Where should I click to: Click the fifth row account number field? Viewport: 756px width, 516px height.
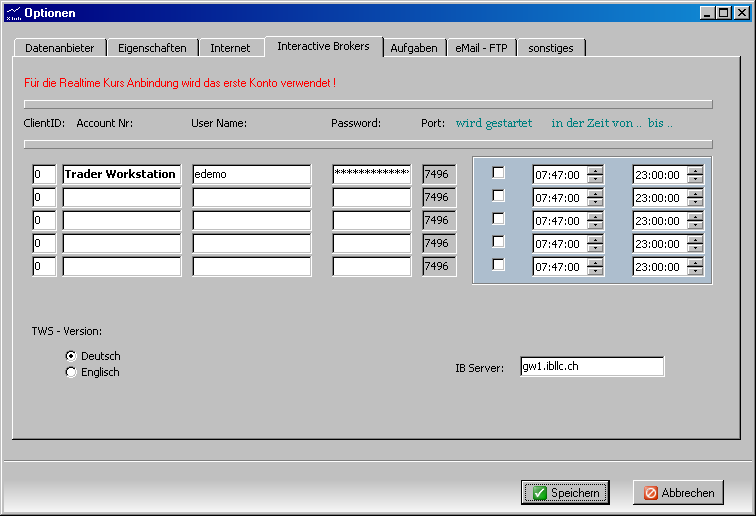[x=122, y=266]
